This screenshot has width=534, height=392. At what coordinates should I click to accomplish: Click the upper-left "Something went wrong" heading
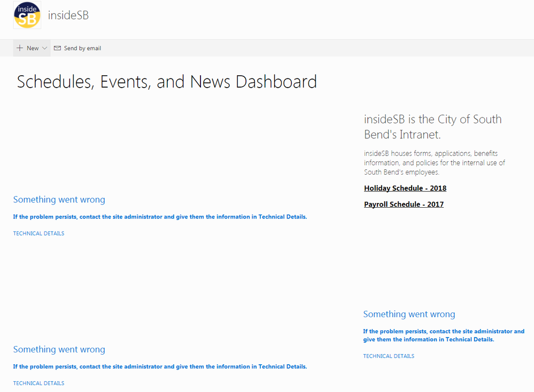59,199
